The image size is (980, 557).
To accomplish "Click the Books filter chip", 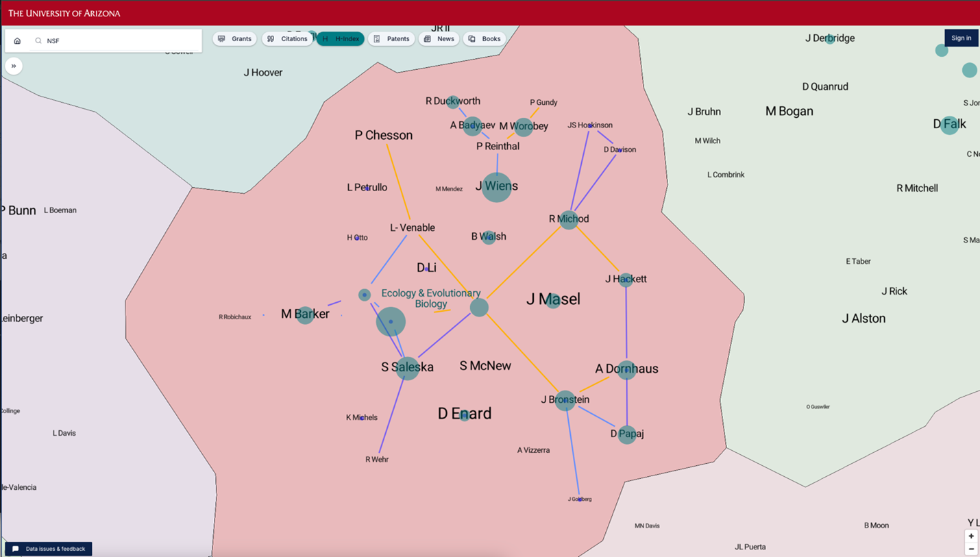I will [x=485, y=39].
